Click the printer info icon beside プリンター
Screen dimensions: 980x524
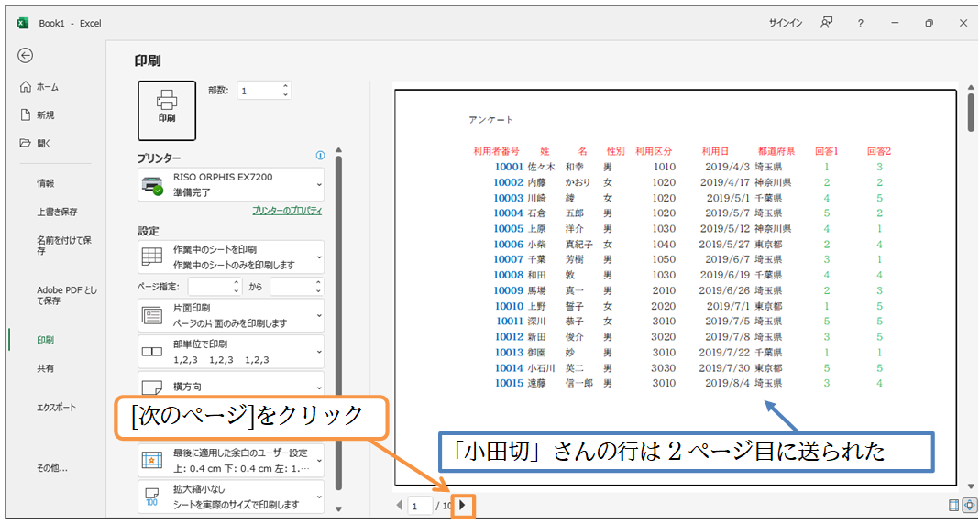(x=320, y=156)
